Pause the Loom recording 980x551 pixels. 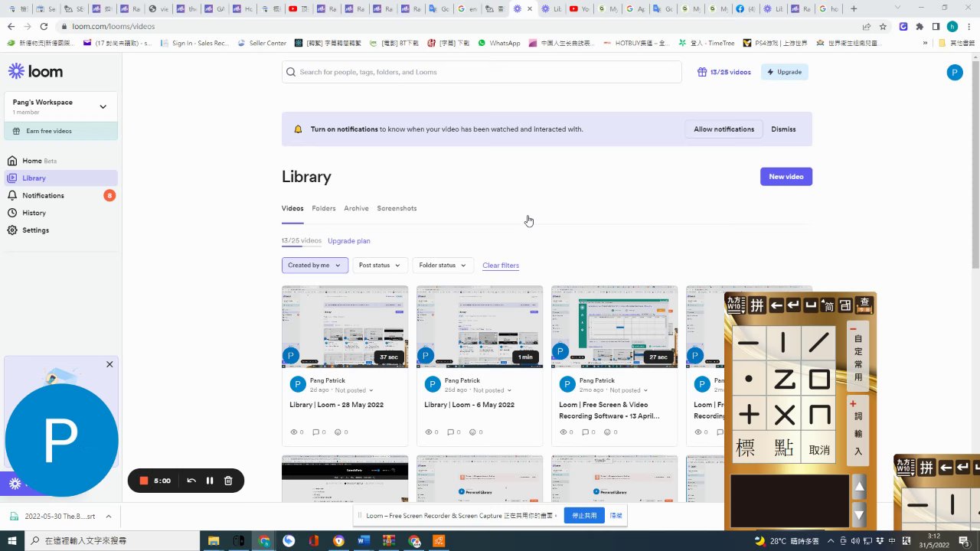210,481
